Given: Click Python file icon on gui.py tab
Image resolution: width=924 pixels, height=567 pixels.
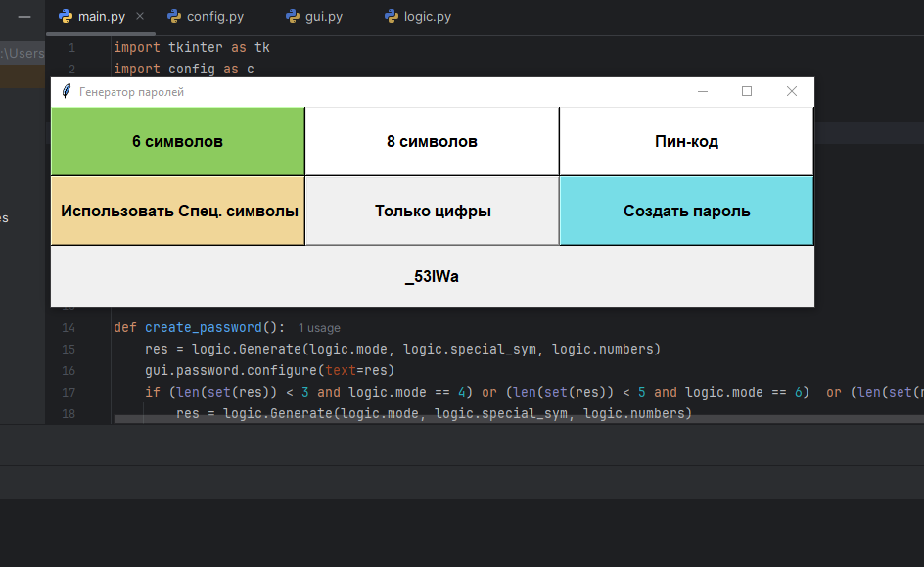Looking at the screenshot, I should click(x=293, y=16).
